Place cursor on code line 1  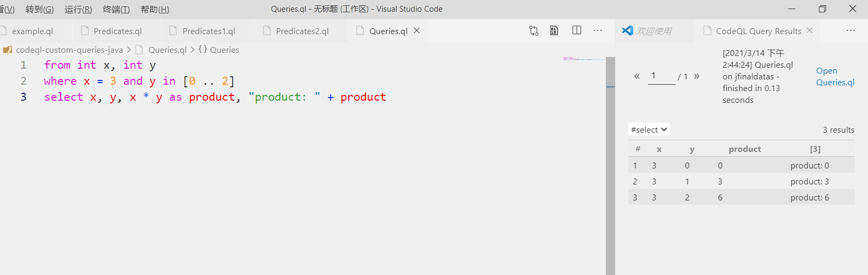click(100, 65)
